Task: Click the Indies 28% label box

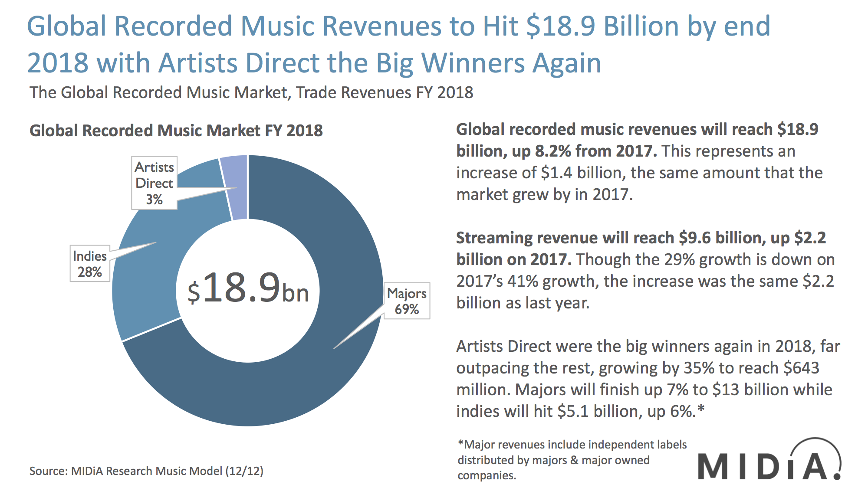Action: pyautogui.click(x=90, y=264)
